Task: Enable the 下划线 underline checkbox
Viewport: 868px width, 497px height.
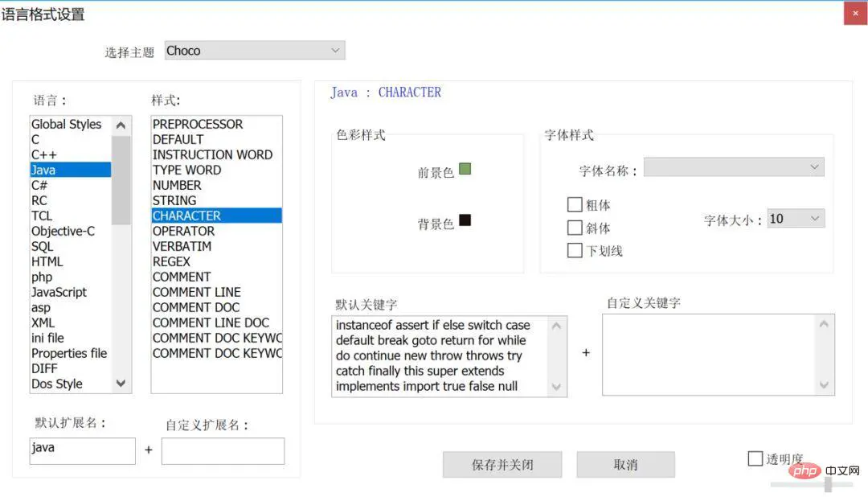Action: 575,250
